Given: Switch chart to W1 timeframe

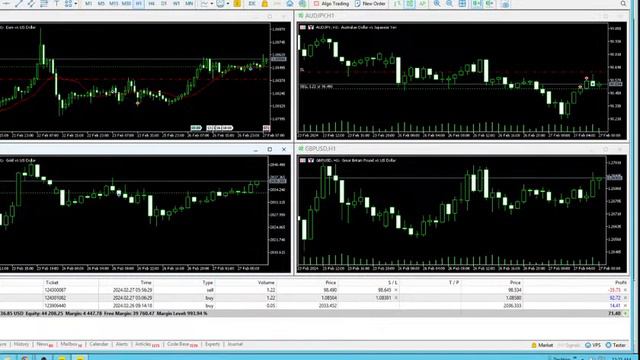Looking at the screenshot, I should pyautogui.click(x=176, y=4).
